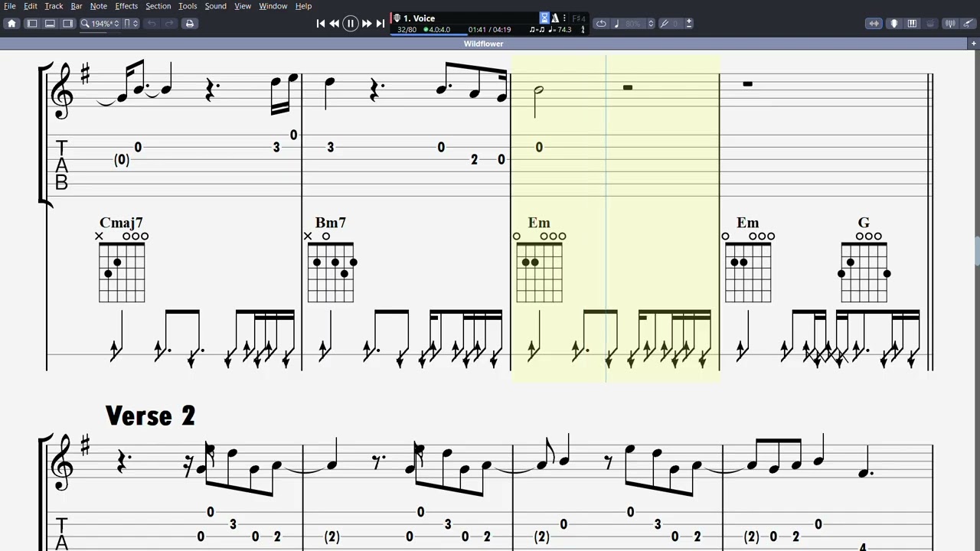Click the time signature 4.0:4.0 display
Image resolution: width=980 pixels, height=551 pixels.
436,30
